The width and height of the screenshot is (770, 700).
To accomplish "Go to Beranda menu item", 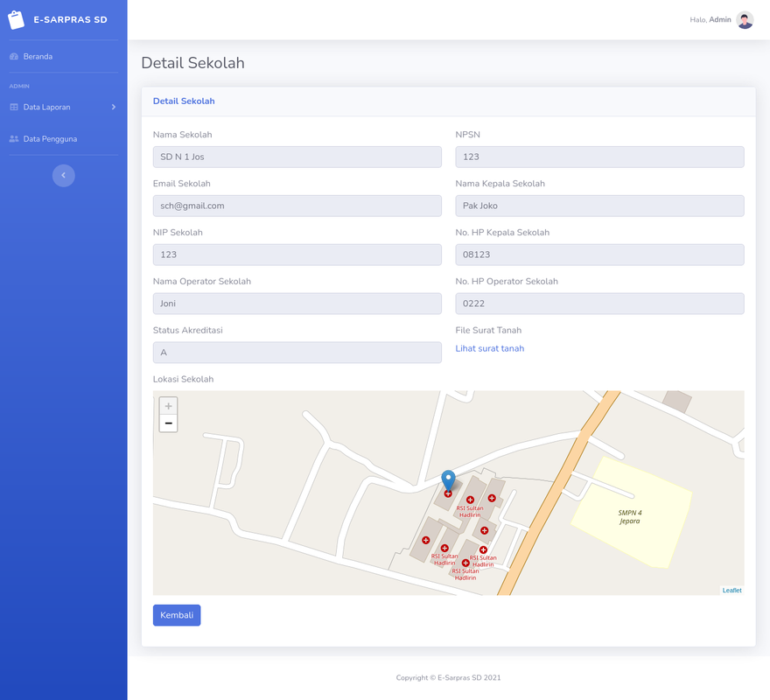I will (x=38, y=57).
